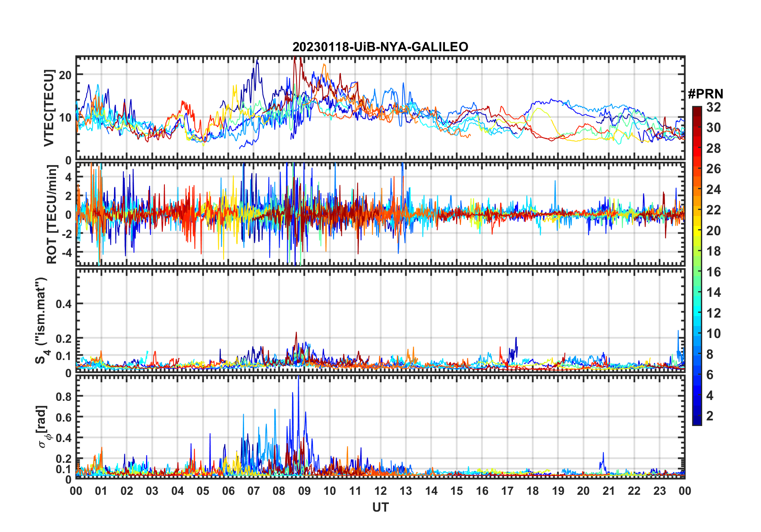Click colorbar tick label 28
Screen dimensions: 761x532
(x=713, y=148)
